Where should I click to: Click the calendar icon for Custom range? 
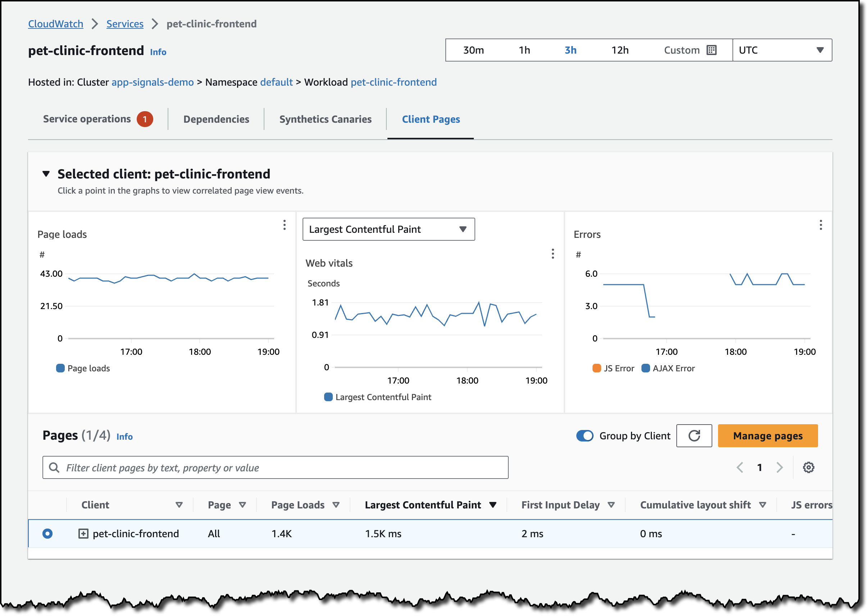pos(711,50)
